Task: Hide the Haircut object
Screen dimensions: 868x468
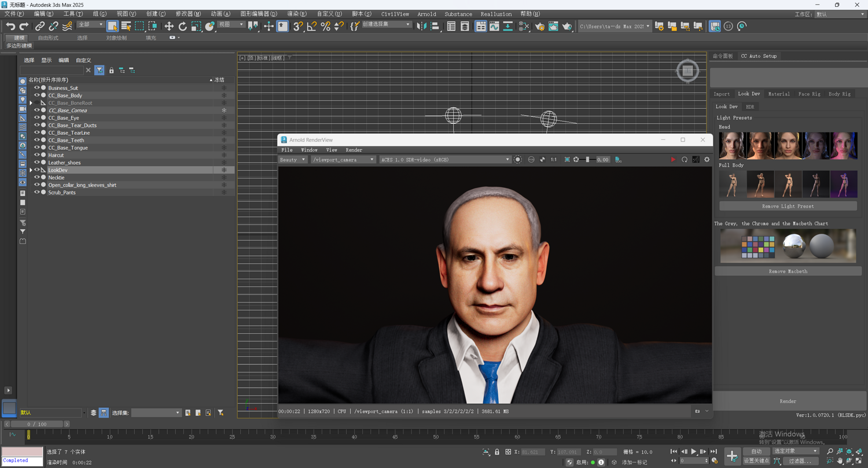Action: point(36,155)
